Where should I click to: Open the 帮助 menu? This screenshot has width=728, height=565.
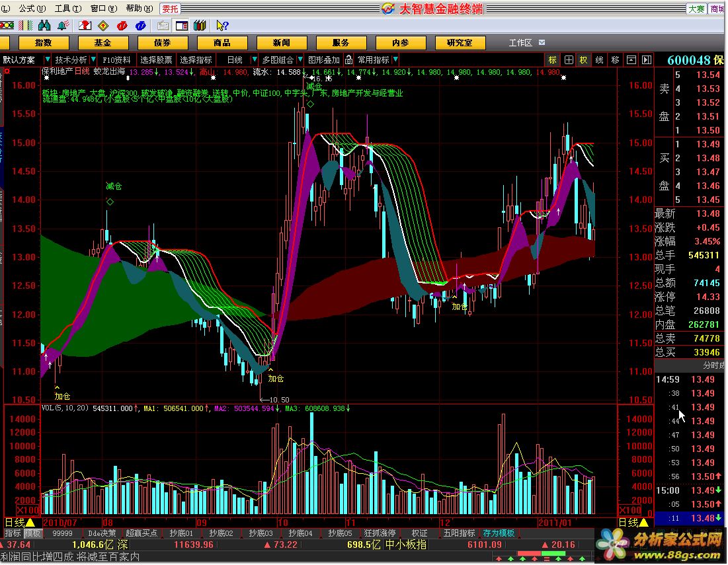click(x=140, y=9)
